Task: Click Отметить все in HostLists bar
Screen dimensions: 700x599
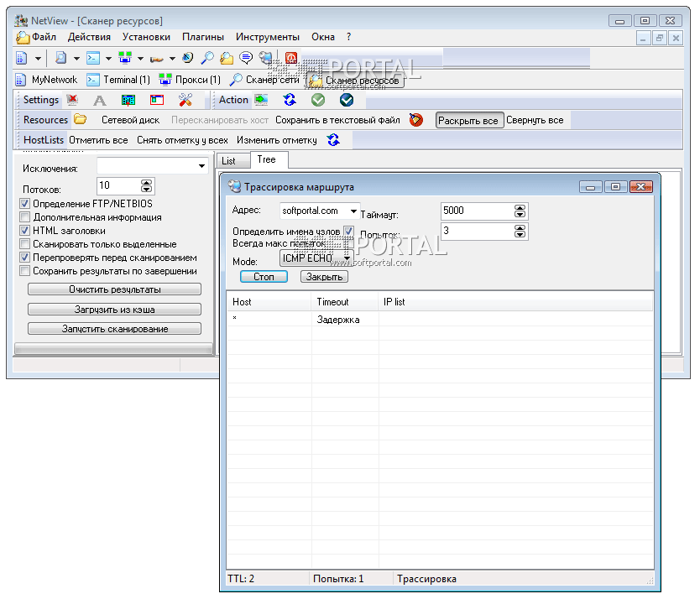Action: click(x=98, y=140)
